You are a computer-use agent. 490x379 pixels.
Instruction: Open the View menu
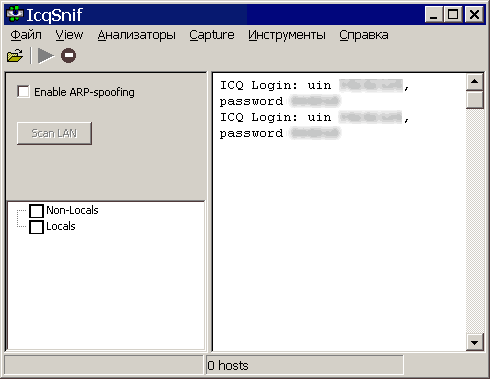tap(69, 35)
